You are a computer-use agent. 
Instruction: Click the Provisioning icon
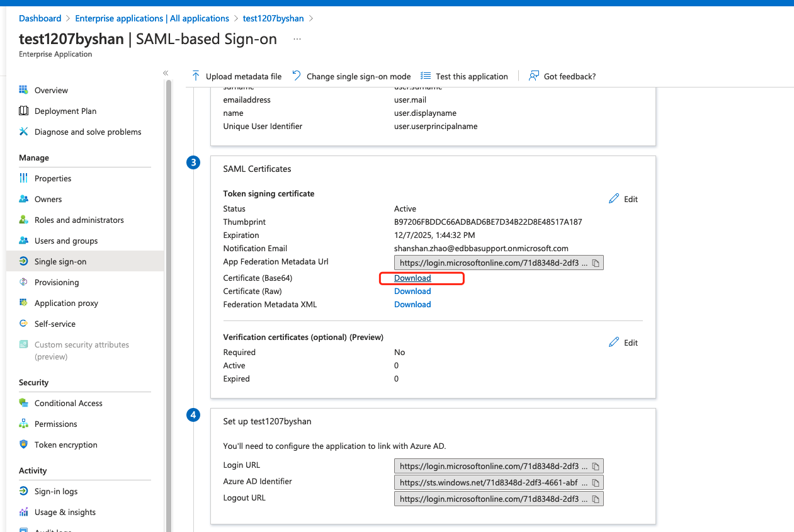coord(23,282)
